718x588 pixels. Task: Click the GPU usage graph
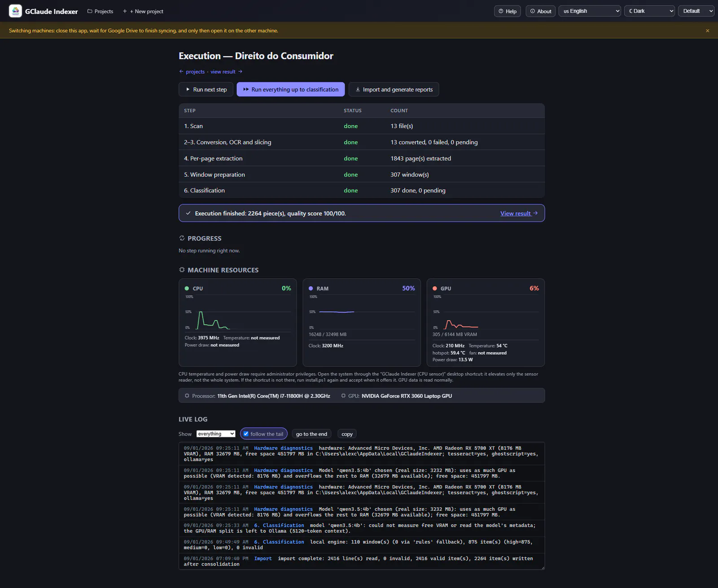486,312
